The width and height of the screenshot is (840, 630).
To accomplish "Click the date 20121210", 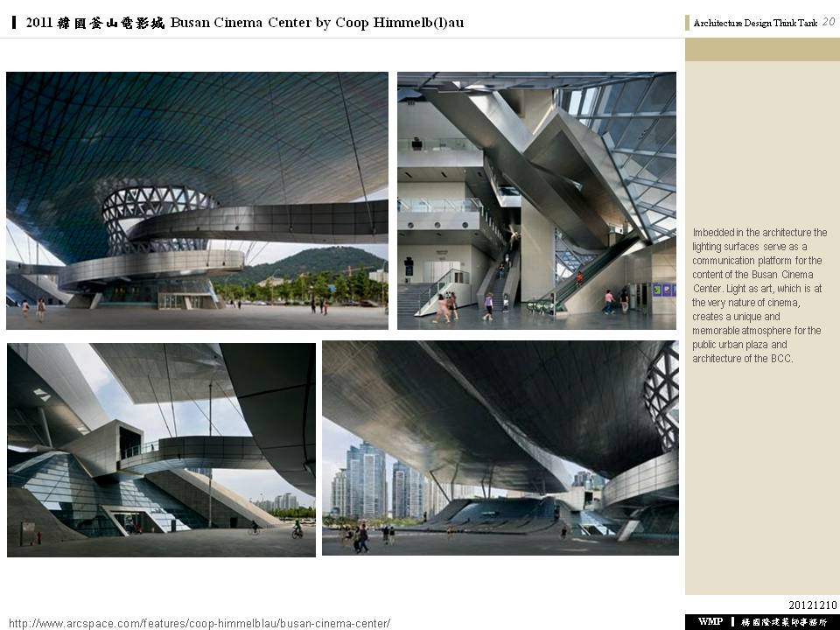I will (x=813, y=605).
